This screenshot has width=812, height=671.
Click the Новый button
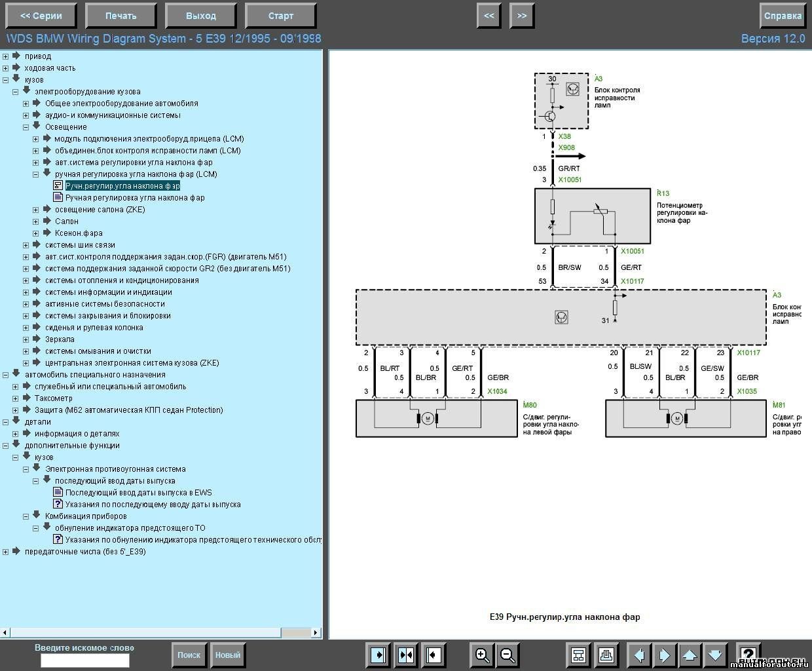coord(227,655)
